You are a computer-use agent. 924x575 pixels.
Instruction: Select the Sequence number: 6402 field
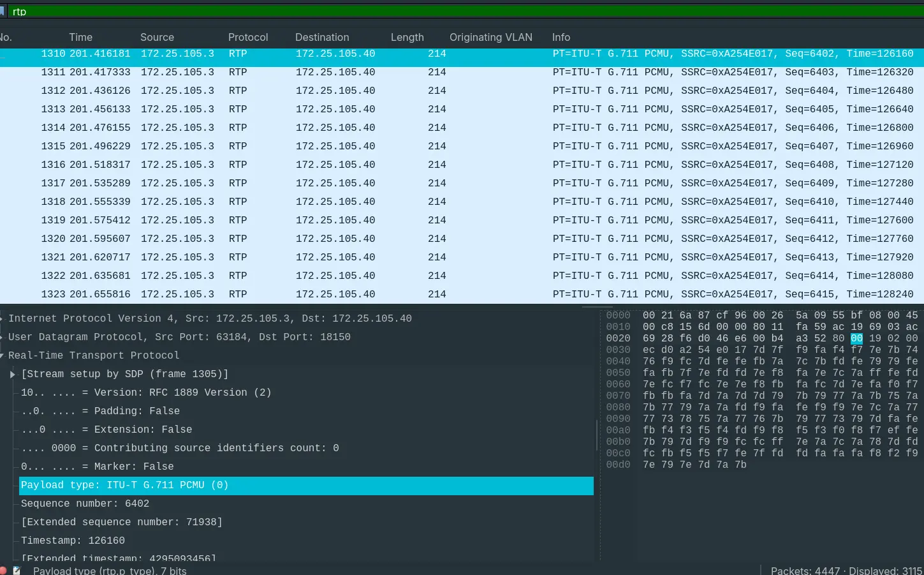click(x=85, y=504)
